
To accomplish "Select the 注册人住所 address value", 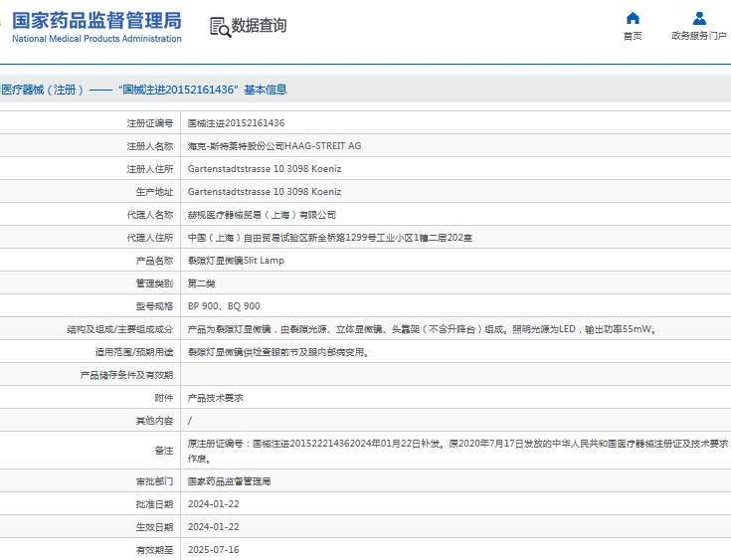I will pyautogui.click(x=265, y=169).
